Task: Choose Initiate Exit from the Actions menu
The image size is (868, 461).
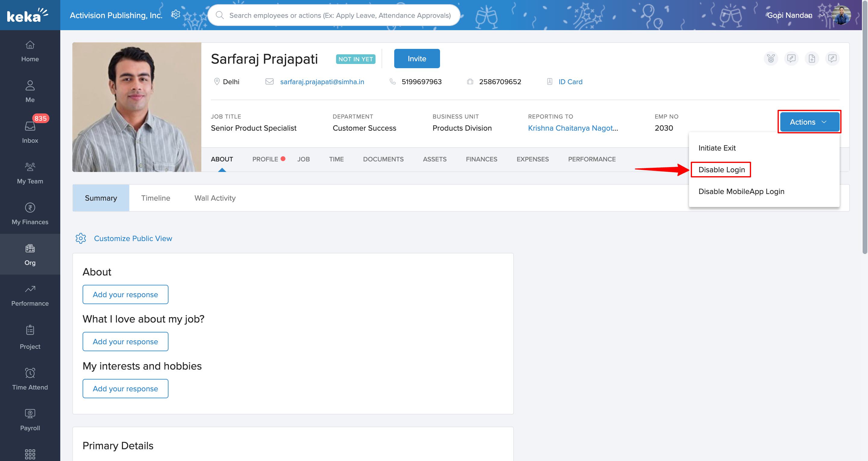Action: (x=717, y=148)
